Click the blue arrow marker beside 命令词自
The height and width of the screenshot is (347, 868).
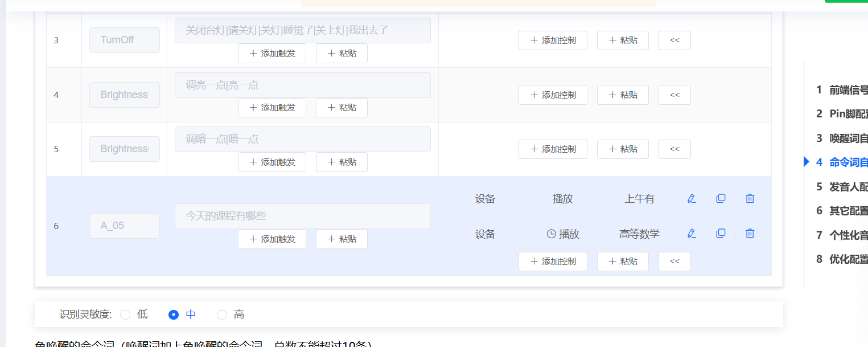(806, 161)
